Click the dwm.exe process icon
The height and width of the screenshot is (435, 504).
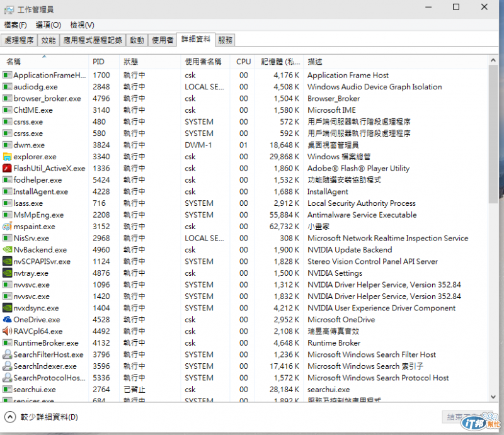pos(7,145)
